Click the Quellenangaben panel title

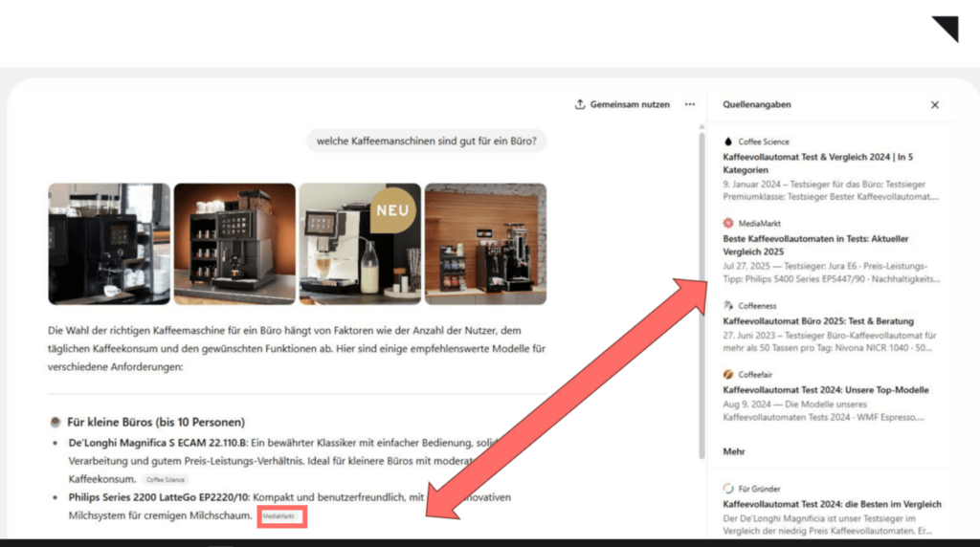click(x=757, y=104)
